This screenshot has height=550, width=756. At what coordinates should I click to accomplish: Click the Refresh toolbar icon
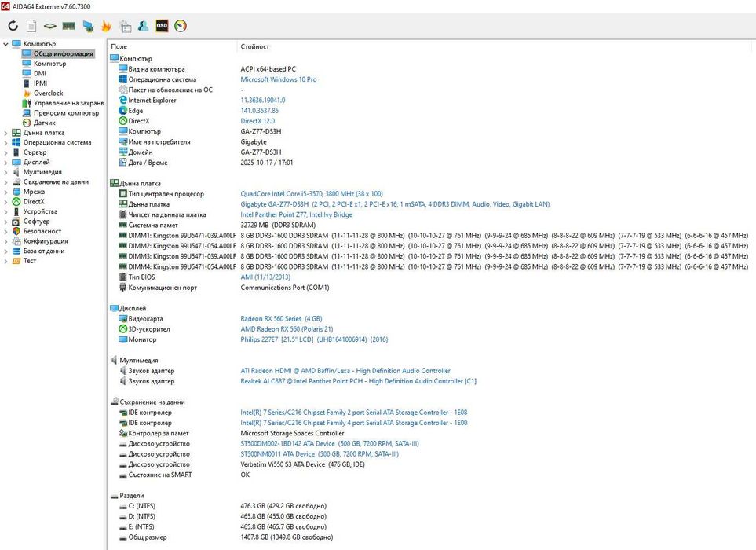point(13,26)
